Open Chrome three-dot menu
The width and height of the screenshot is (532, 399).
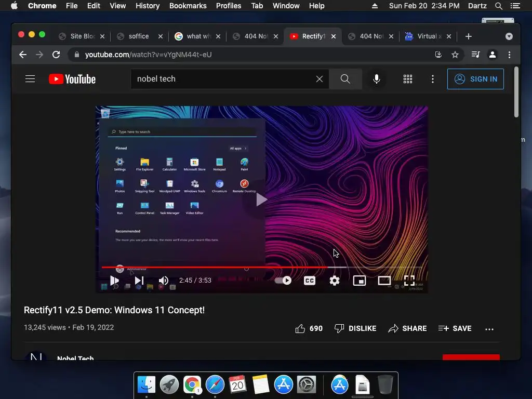point(509,55)
